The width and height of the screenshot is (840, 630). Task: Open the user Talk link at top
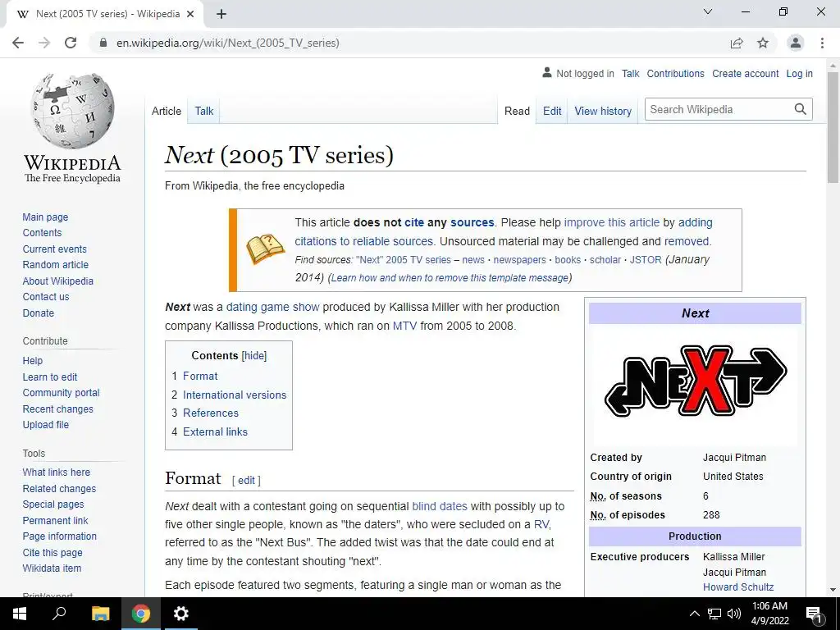click(x=631, y=73)
